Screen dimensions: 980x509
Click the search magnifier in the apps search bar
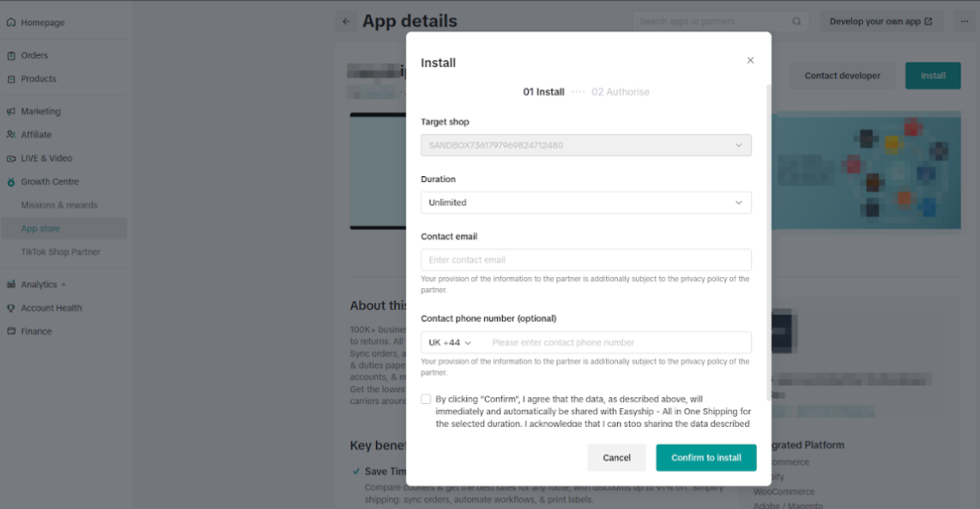[796, 20]
